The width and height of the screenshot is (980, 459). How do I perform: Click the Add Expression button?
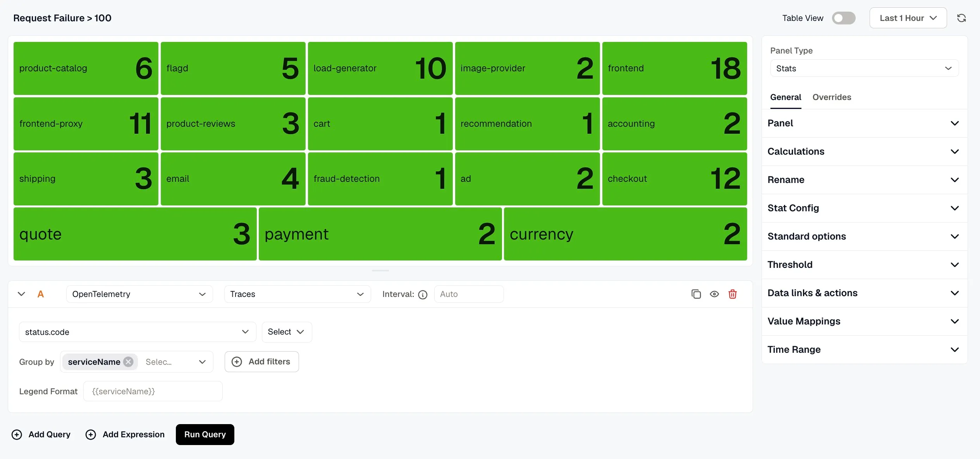click(125, 435)
